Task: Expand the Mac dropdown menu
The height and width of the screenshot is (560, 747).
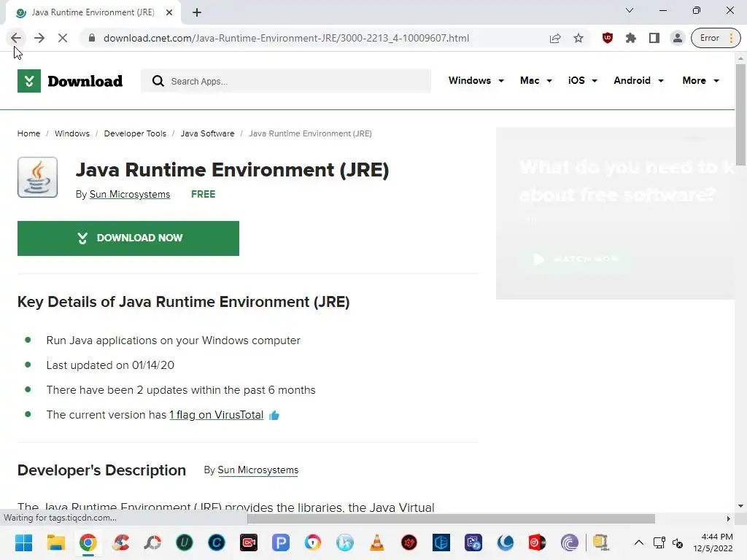Action: coord(536,80)
